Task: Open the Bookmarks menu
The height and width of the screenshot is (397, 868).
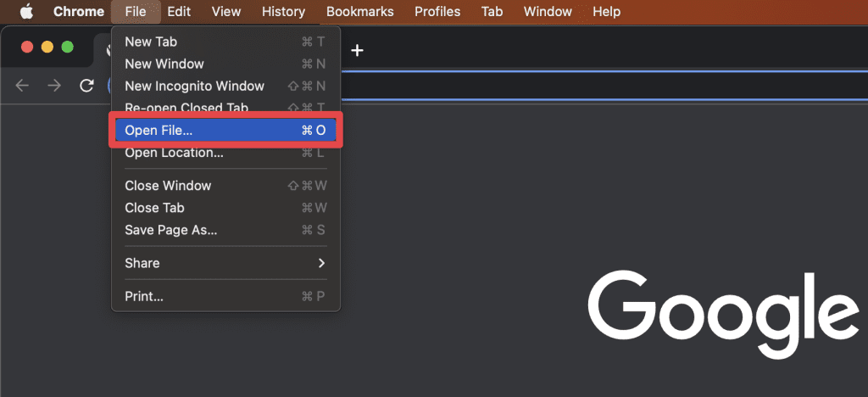Action: click(x=359, y=12)
